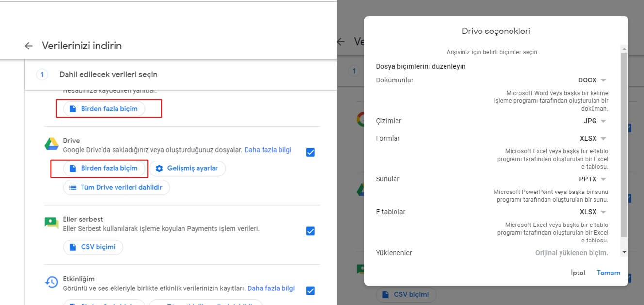Open Birden fazla biçim under Drive
644x305 pixels.
point(104,168)
